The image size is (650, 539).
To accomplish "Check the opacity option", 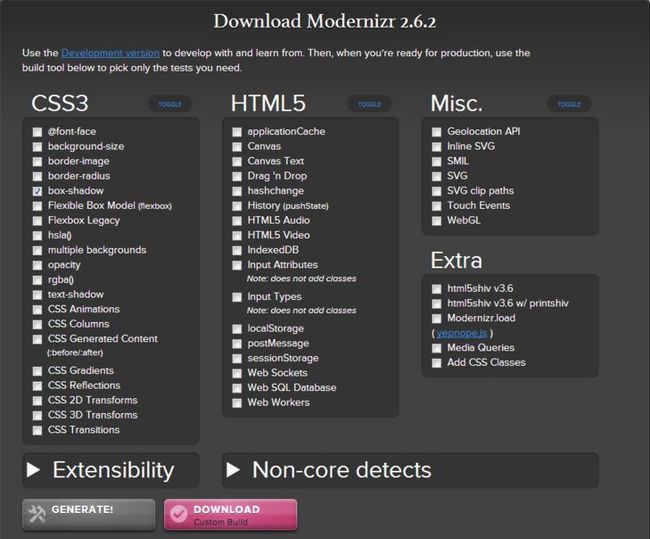I will pos(37,265).
